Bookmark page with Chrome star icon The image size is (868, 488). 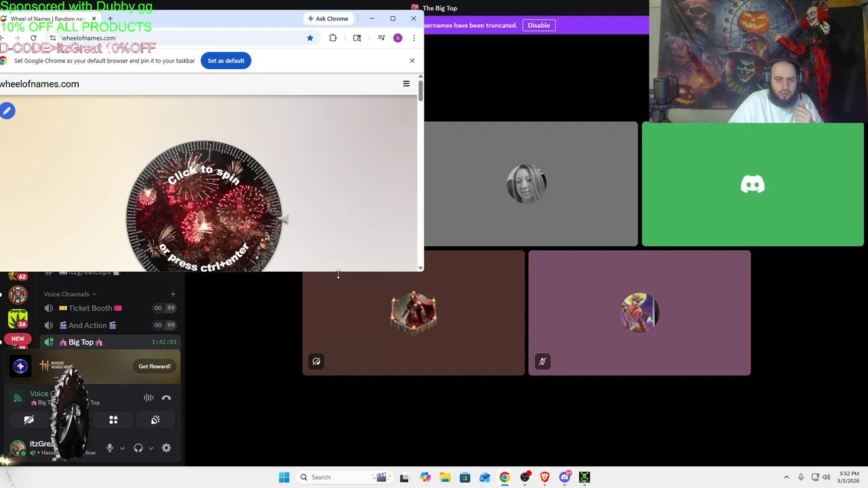tap(310, 38)
